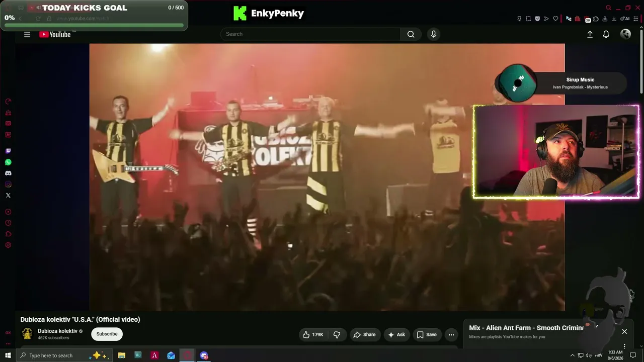Open the browser downloads icon
Image resolution: width=644 pixels, height=362 pixels.
coord(613,19)
